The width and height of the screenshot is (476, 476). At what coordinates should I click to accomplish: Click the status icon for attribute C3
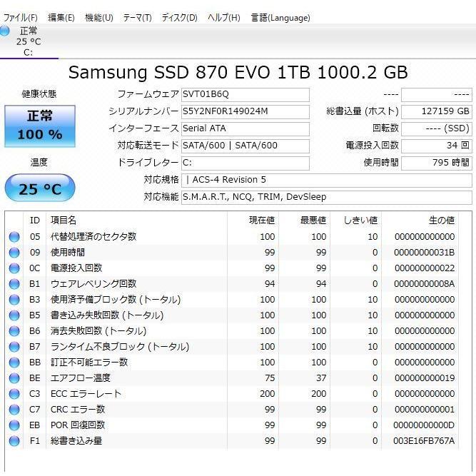click(14, 394)
